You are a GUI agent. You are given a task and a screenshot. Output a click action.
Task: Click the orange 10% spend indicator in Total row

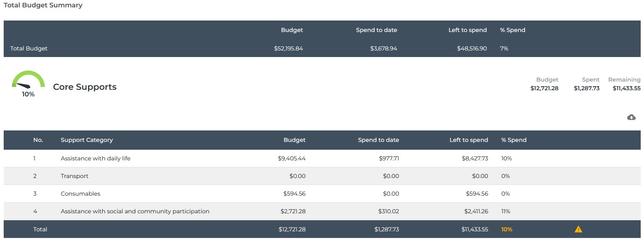pos(506,229)
